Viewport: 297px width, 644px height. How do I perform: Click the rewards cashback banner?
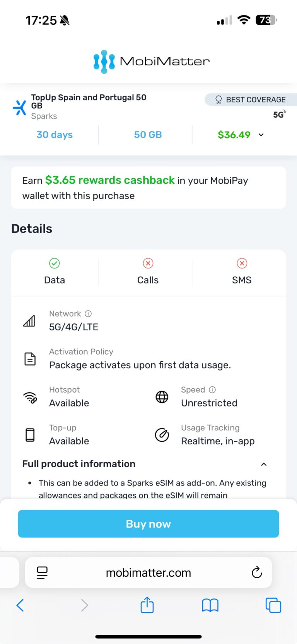point(148,188)
